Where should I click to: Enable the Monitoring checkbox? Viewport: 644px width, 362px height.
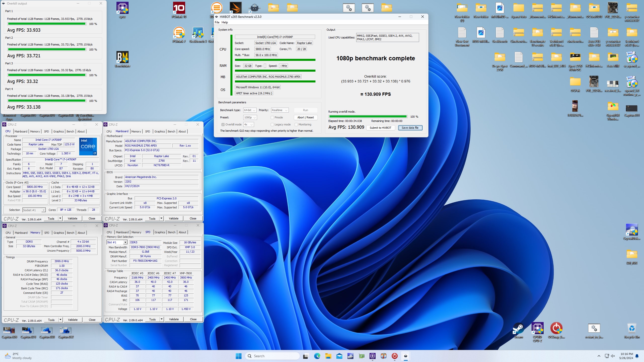296,124
